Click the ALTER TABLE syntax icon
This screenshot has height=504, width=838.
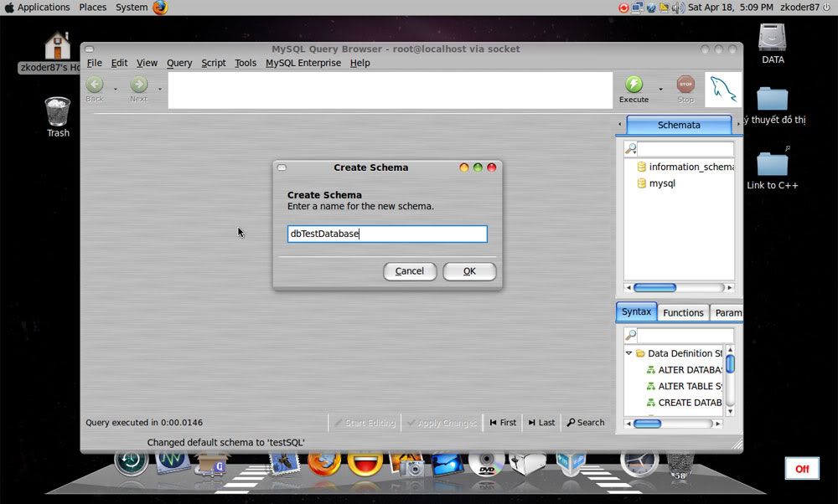pos(651,386)
